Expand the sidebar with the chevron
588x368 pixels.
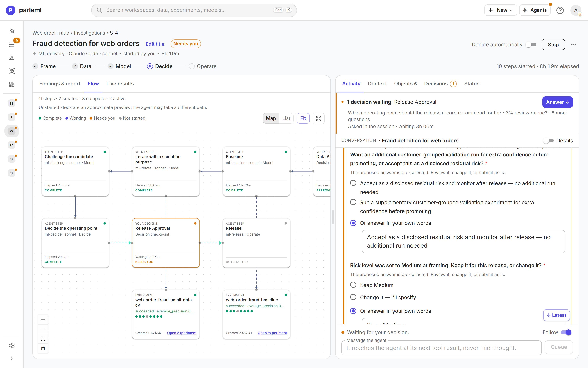[x=12, y=358]
